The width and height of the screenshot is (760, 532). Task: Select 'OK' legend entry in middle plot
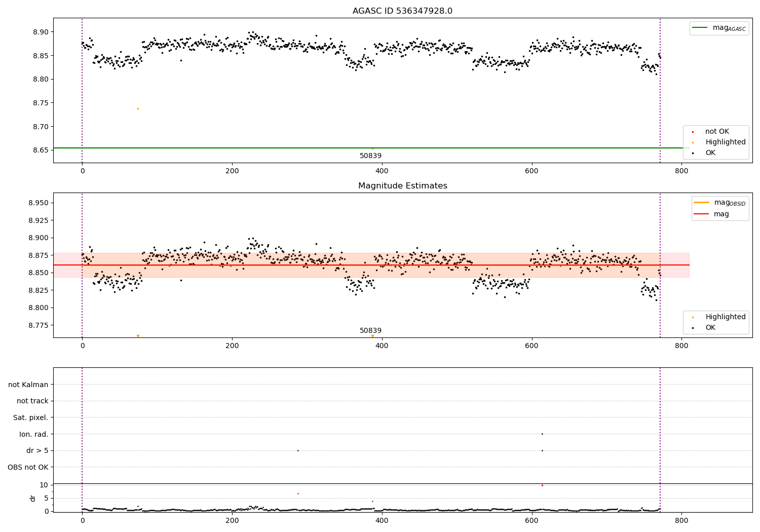[704, 328]
